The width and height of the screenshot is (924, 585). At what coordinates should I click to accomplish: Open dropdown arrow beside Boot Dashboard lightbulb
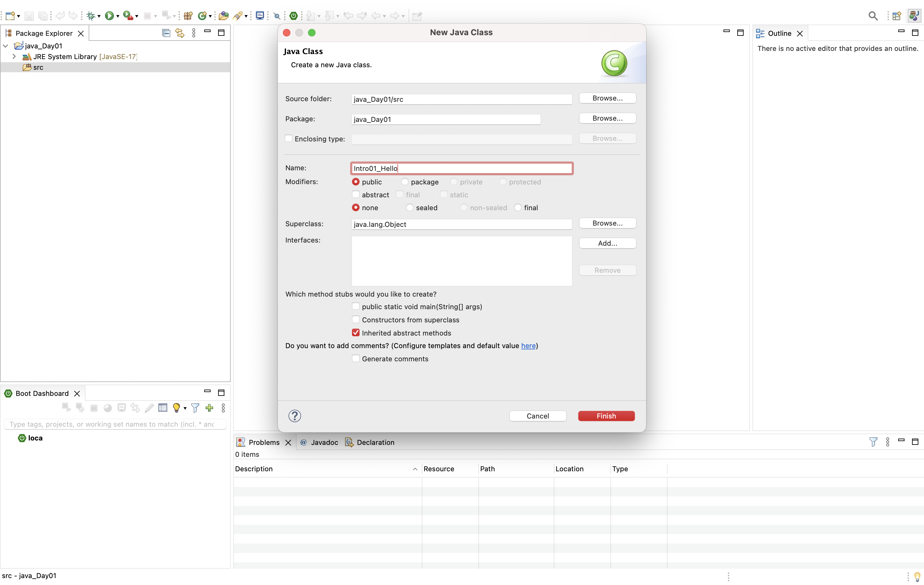[185, 408]
